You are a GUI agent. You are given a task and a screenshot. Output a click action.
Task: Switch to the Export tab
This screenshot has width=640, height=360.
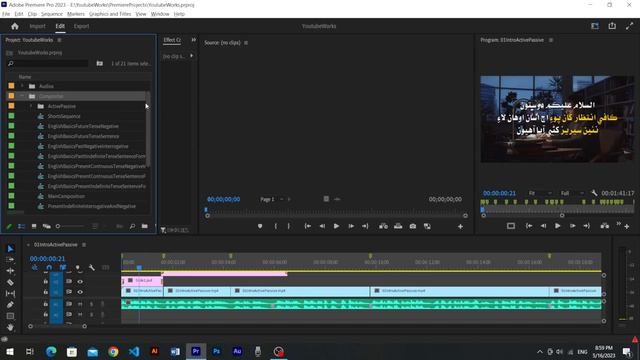[81, 26]
